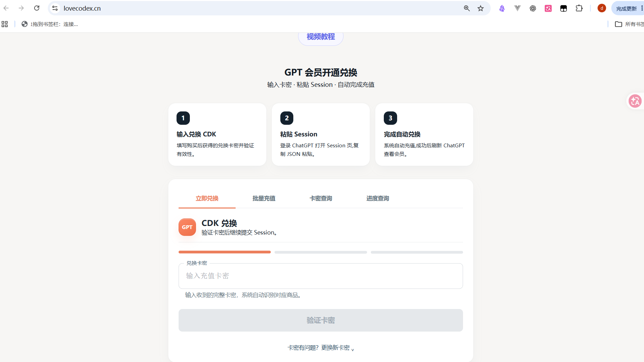Go back using browser back arrow
Image resolution: width=644 pixels, height=362 pixels.
tap(6, 8)
